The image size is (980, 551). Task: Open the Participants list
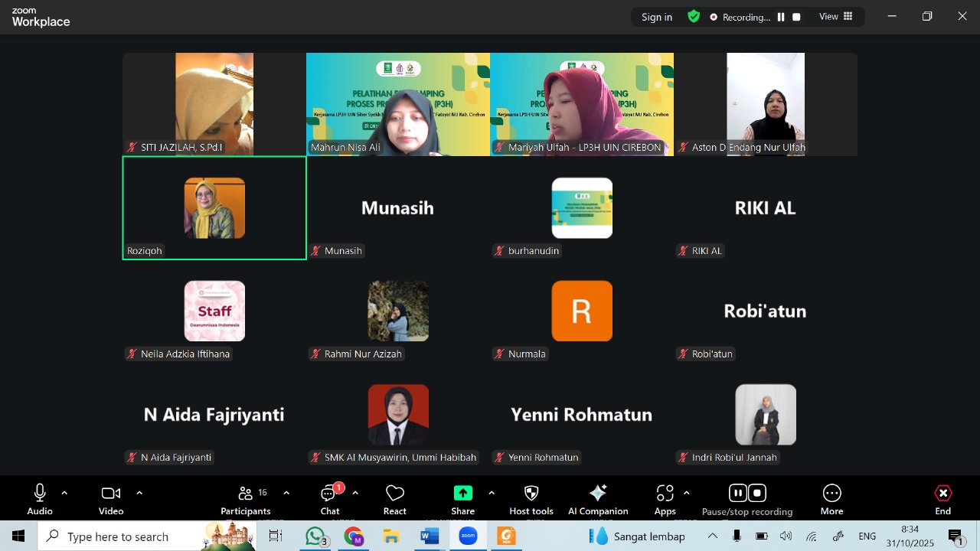246,494
